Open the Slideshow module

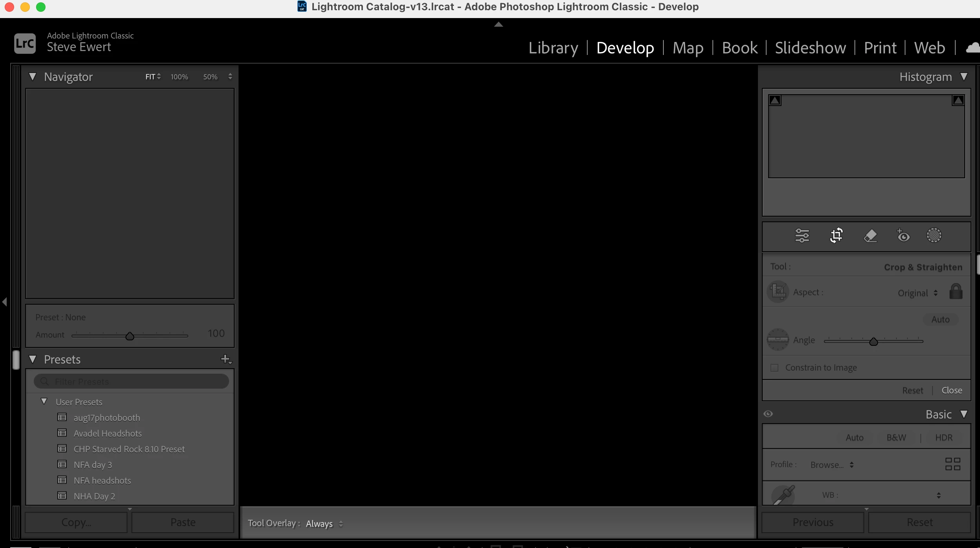pyautogui.click(x=810, y=48)
